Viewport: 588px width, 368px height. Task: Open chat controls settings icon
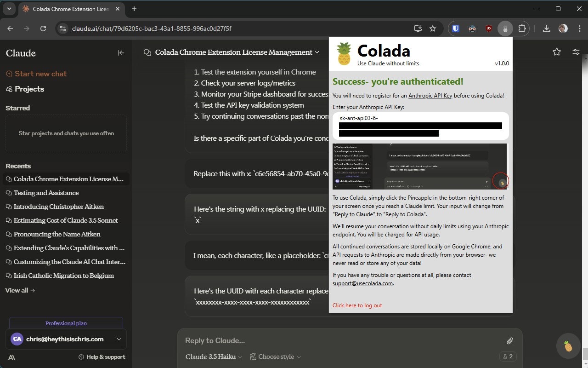point(576,52)
